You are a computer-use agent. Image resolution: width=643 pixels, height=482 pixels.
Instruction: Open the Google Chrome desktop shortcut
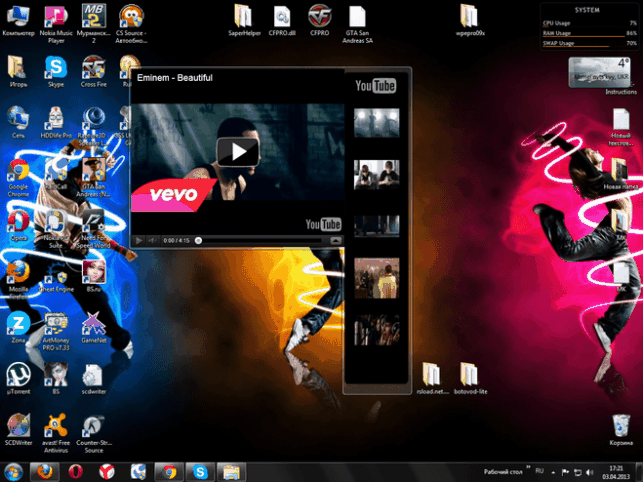tap(18, 178)
